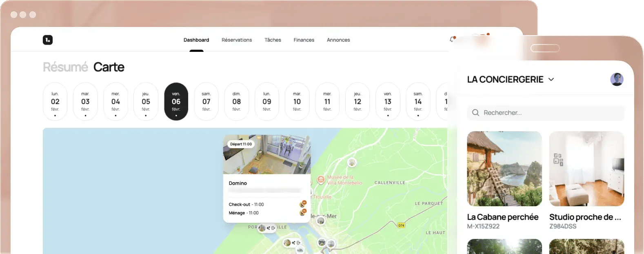Select date mer. 04 févr.
644x254 pixels.
115,102
